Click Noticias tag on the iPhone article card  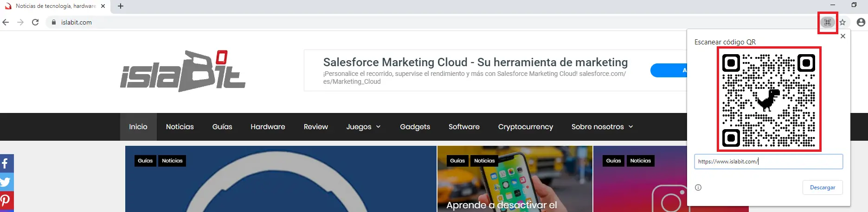point(484,161)
